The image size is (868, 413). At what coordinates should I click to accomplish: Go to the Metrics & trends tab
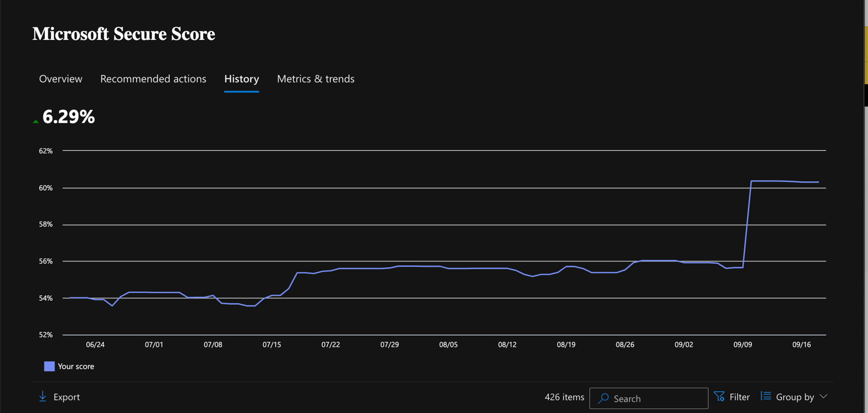pyautogui.click(x=315, y=79)
